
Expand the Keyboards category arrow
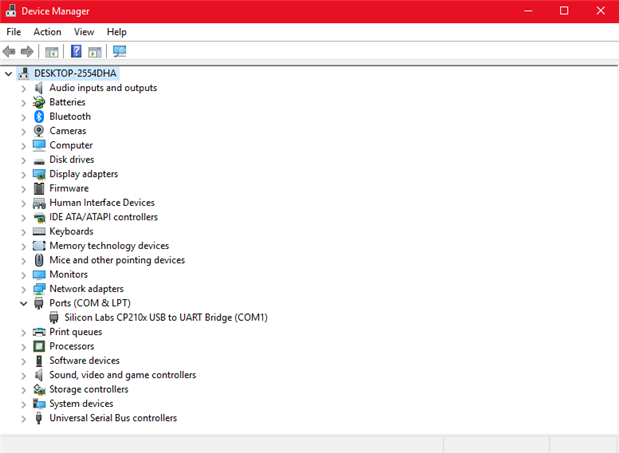click(x=24, y=232)
